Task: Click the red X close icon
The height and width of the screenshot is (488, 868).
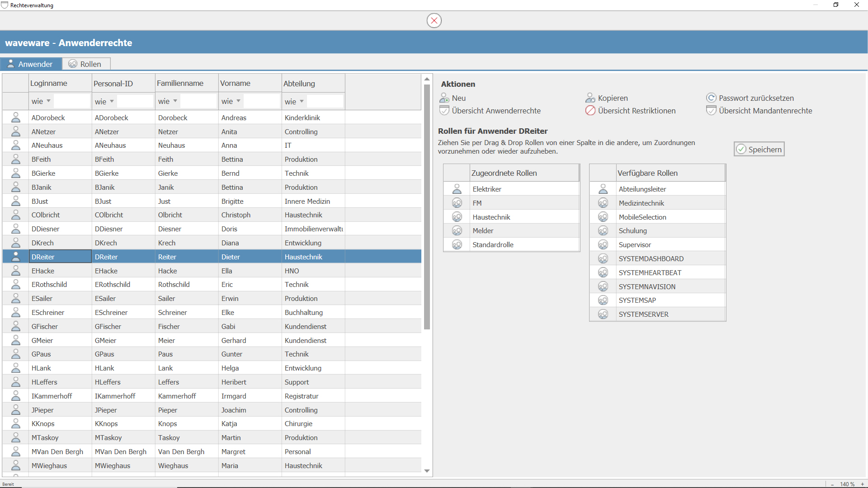Action: [x=434, y=20]
